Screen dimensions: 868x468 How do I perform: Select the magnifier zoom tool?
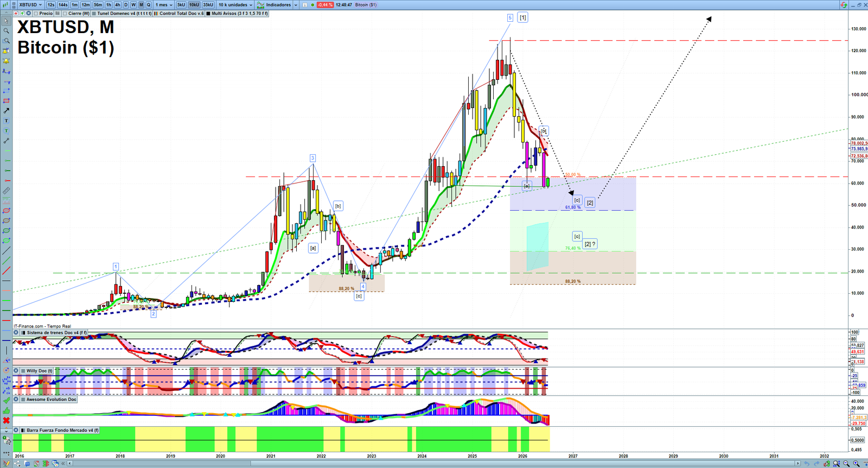point(7,31)
